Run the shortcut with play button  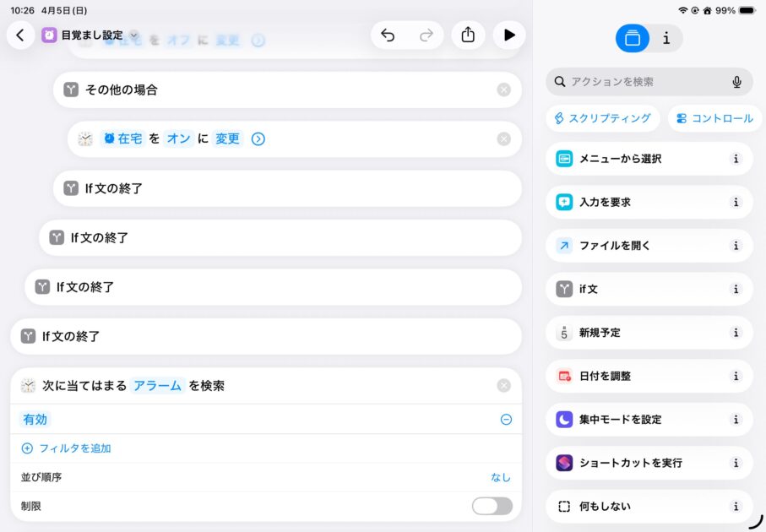point(509,35)
